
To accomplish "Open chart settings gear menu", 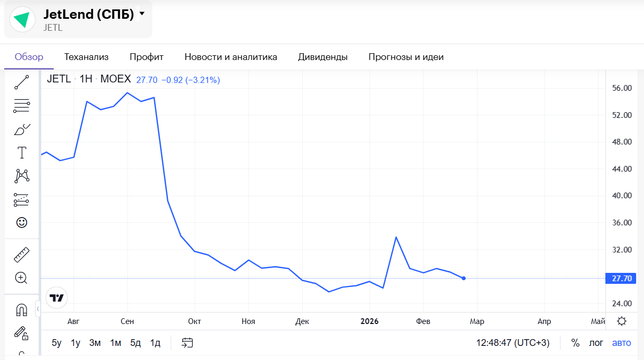I will pyautogui.click(x=622, y=321).
